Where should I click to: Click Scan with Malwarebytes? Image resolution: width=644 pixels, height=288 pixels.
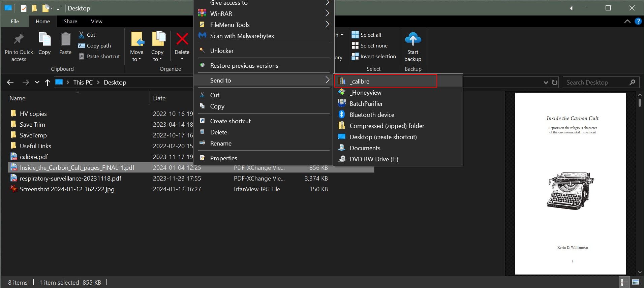coord(263,36)
